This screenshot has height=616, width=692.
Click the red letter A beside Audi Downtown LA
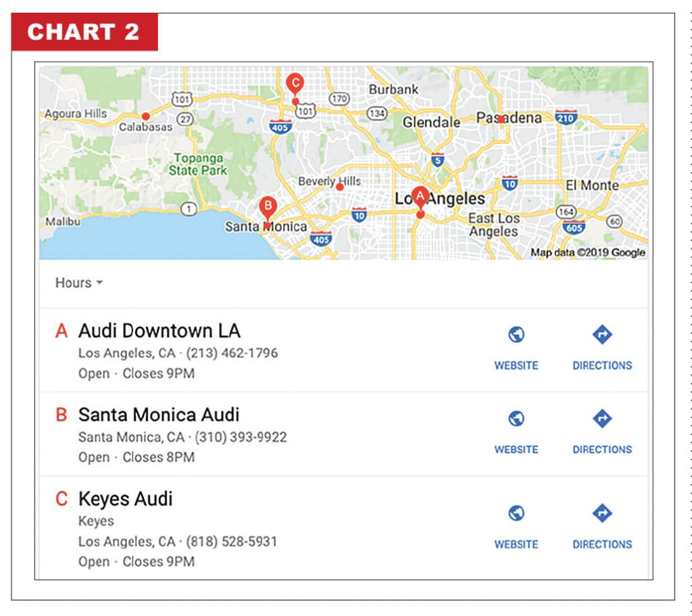click(61, 331)
